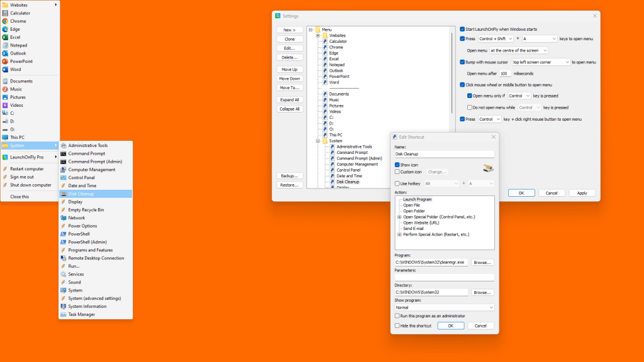This screenshot has width=644, height=362.
Task: Click the Excel icon in the launcher menu
Action: point(5,37)
